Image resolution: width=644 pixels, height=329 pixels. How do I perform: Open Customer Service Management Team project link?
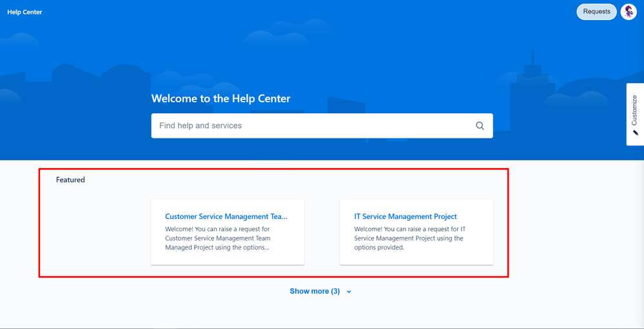226,216
